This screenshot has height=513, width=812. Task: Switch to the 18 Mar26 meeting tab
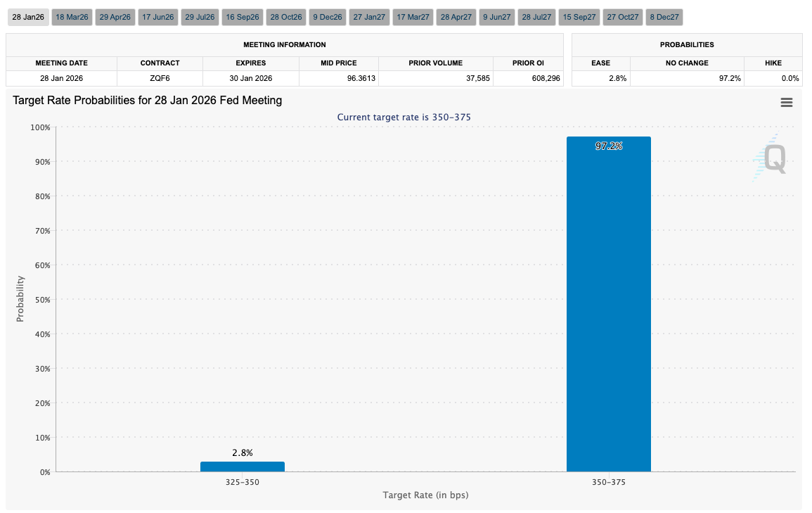(x=72, y=18)
